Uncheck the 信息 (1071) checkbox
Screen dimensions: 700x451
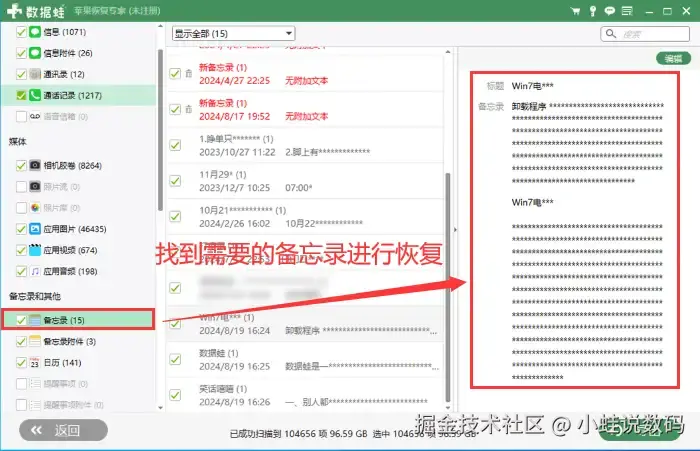coord(21,32)
